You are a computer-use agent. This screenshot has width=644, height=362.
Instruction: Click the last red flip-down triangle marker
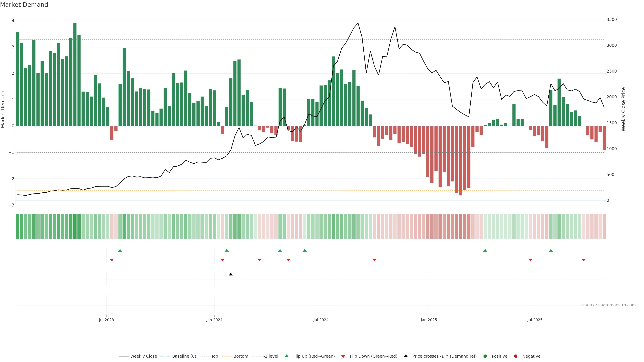point(583,260)
